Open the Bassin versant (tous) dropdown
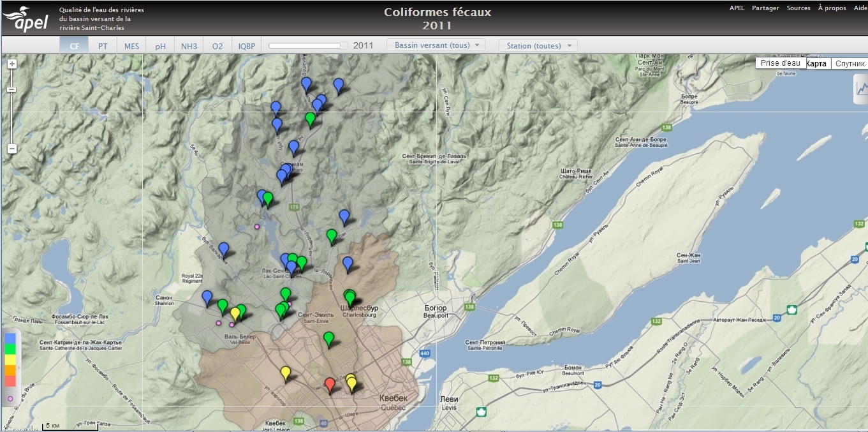 coord(436,45)
